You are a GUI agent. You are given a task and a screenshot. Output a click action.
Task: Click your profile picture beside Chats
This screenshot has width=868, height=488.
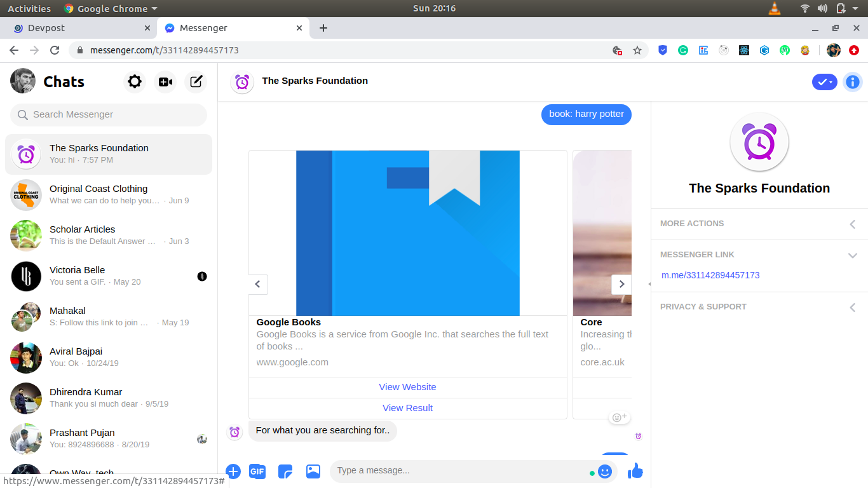(23, 81)
